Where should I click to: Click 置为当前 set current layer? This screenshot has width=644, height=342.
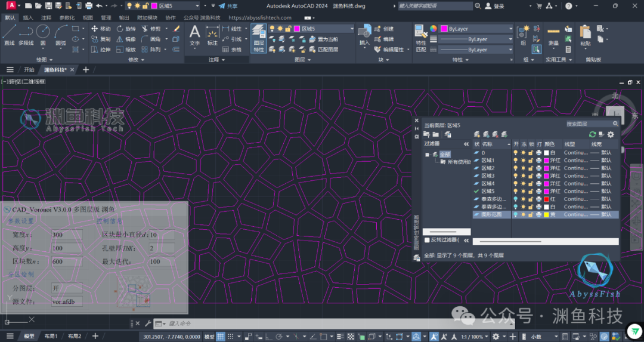coord(324,39)
